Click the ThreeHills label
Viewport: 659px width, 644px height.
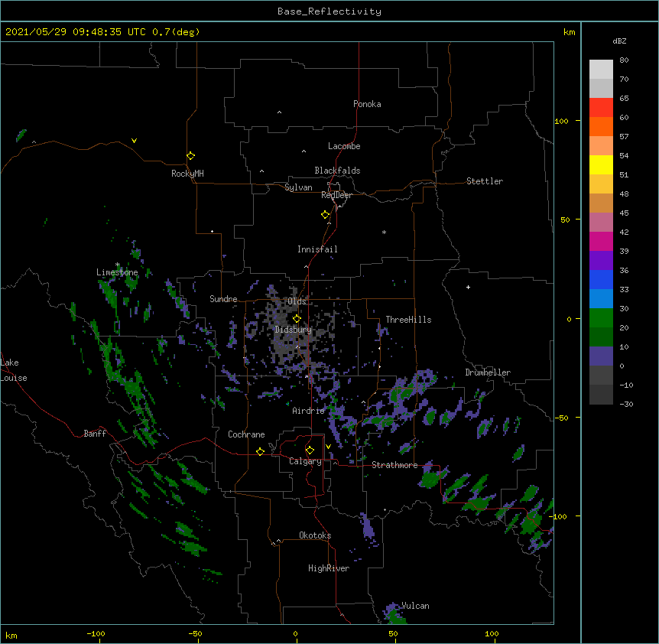point(408,320)
